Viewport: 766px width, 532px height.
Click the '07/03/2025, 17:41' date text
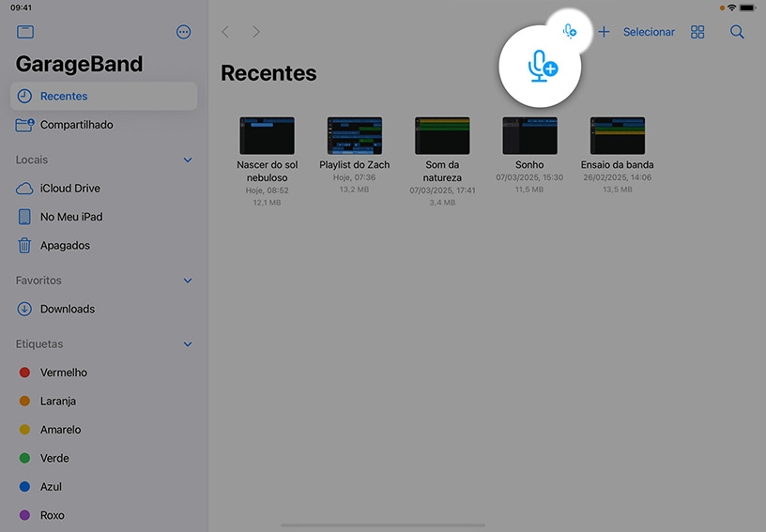click(x=442, y=190)
